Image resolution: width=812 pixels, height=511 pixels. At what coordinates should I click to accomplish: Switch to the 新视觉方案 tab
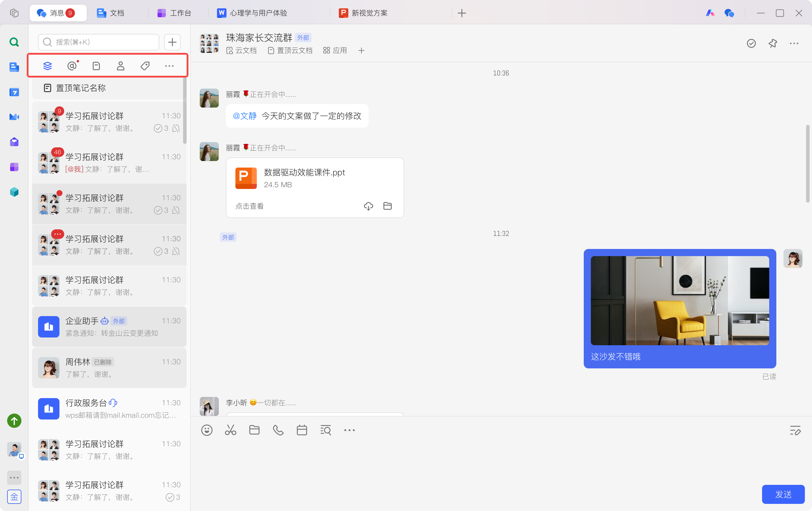click(x=363, y=13)
